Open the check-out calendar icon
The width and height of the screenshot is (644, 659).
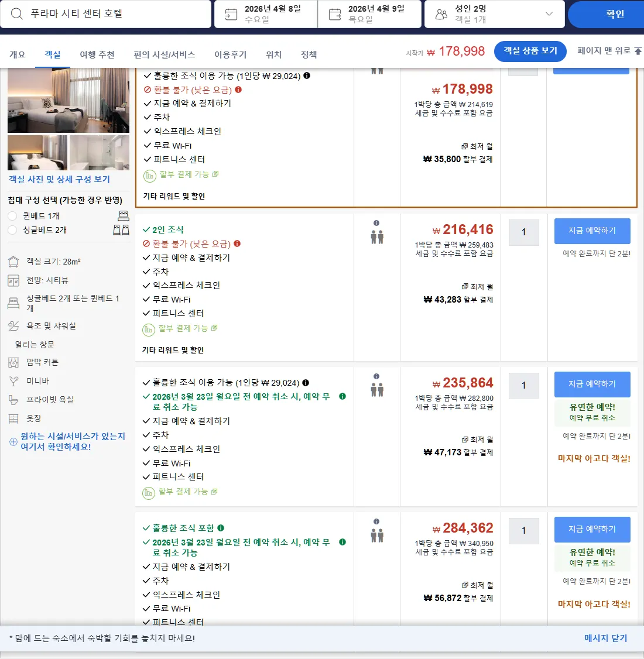coord(335,14)
